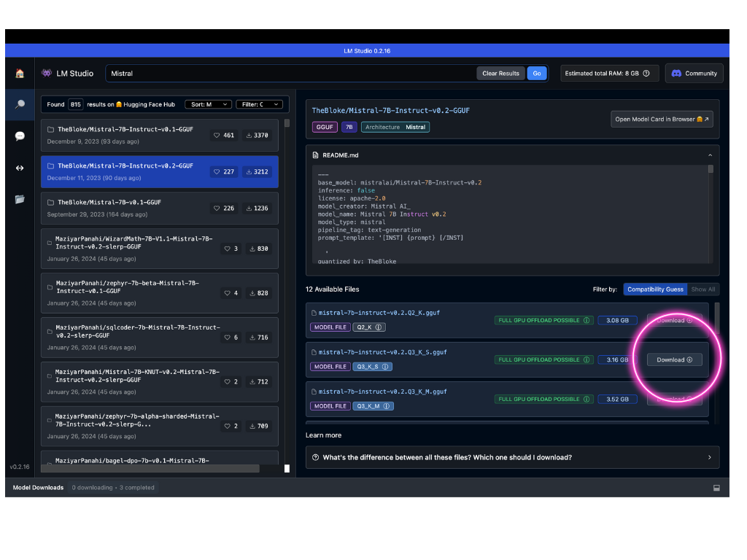The image size is (747, 560).
Task: Select MaziyarPanahi/WizardMath-7B-V1.1 result
Action: click(x=160, y=249)
